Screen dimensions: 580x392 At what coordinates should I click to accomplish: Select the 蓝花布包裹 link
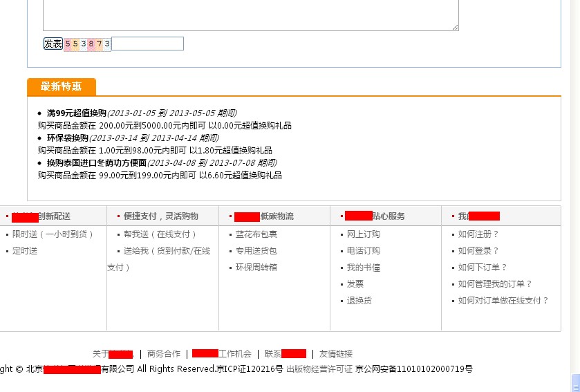click(256, 234)
